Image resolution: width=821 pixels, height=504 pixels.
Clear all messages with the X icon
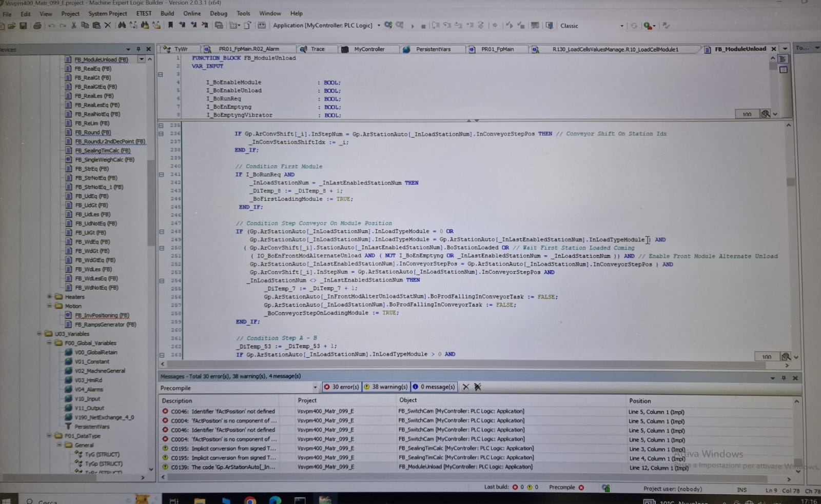tap(466, 387)
